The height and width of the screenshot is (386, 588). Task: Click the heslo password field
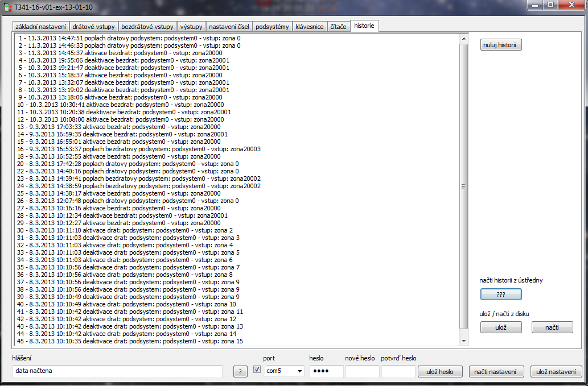click(x=326, y=371)
